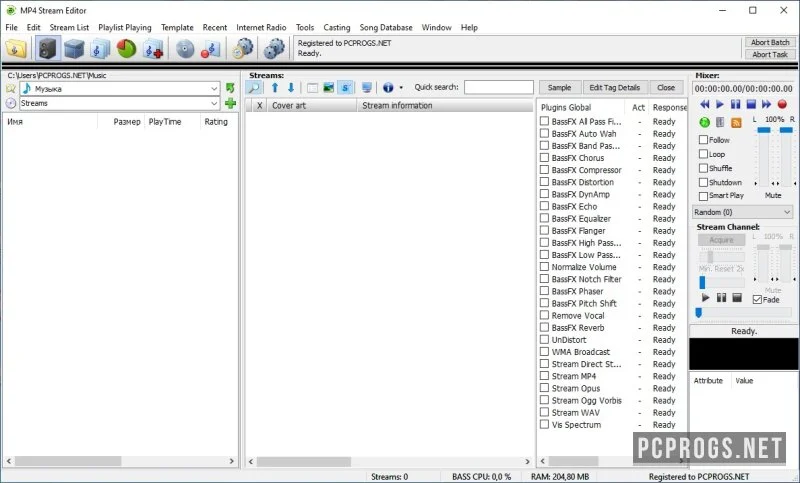Click the green refresh folder arrow icon
The image size is (800, 483).
[x=230, y=88]
